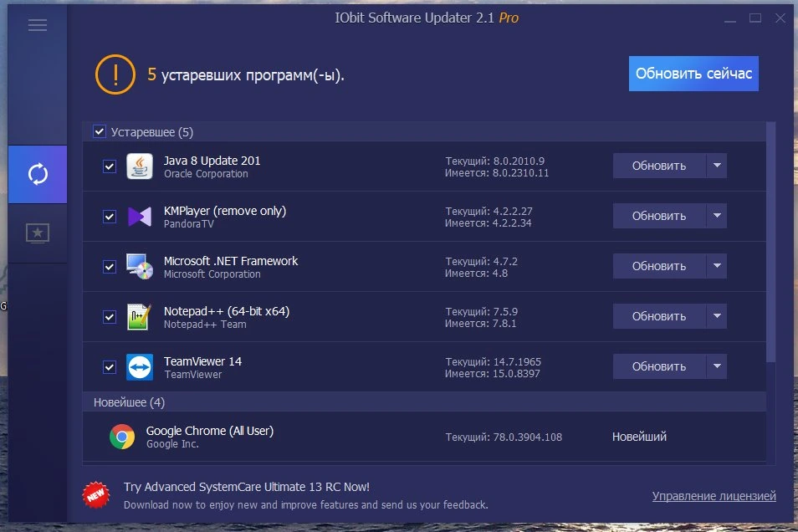Click Обновить for Java 8 Update 201
The width and height of the screenshot is (798, 532).
click(659, 166)
